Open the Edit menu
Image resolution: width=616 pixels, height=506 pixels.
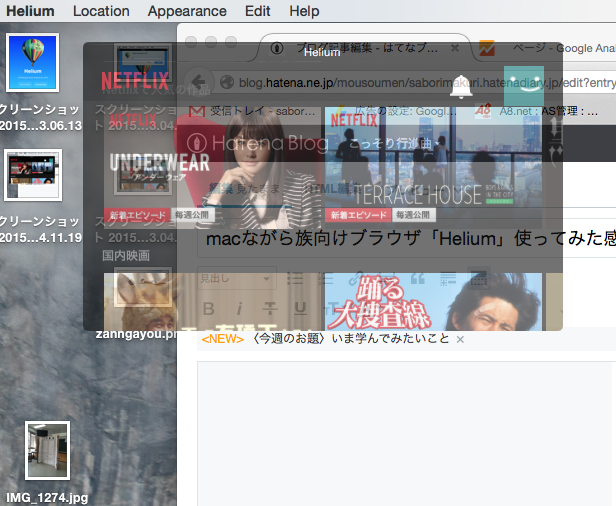[x=257, y=11]
